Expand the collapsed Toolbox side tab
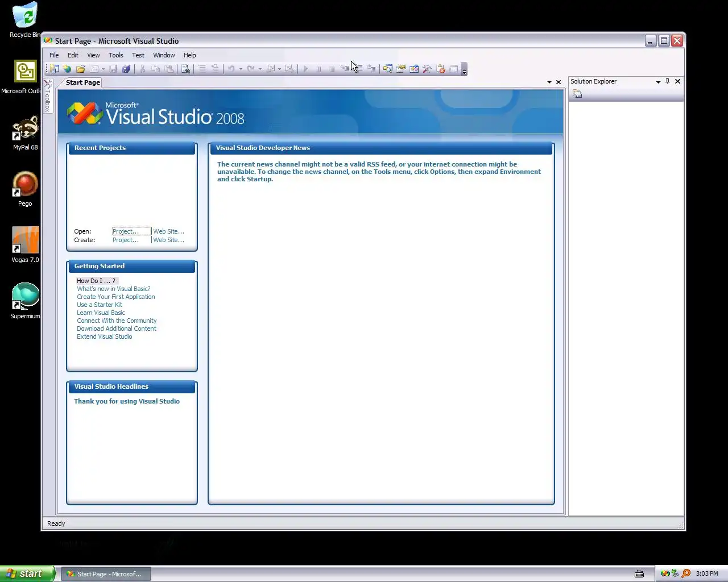This screenshot has width=728, height=582. 48,95
